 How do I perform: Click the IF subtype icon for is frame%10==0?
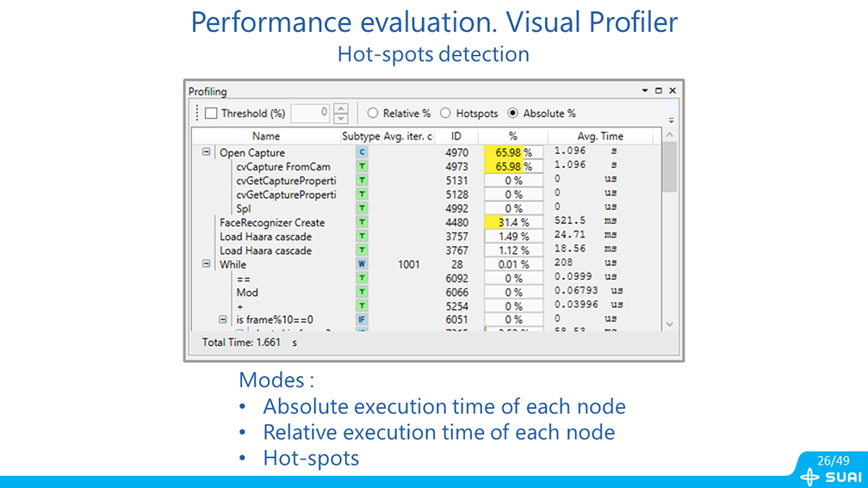pyautogui.click(x=362, y=320)
